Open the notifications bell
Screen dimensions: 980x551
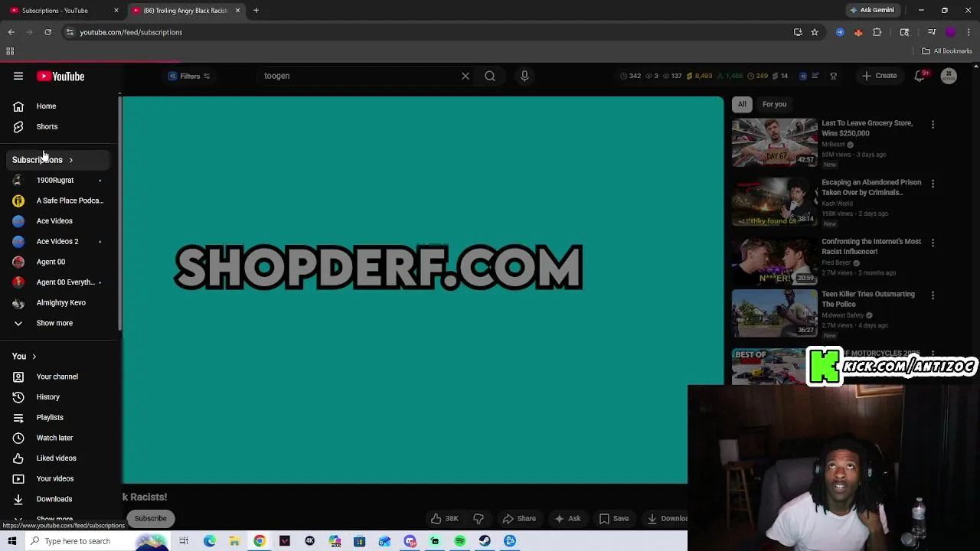pos(920,76)
